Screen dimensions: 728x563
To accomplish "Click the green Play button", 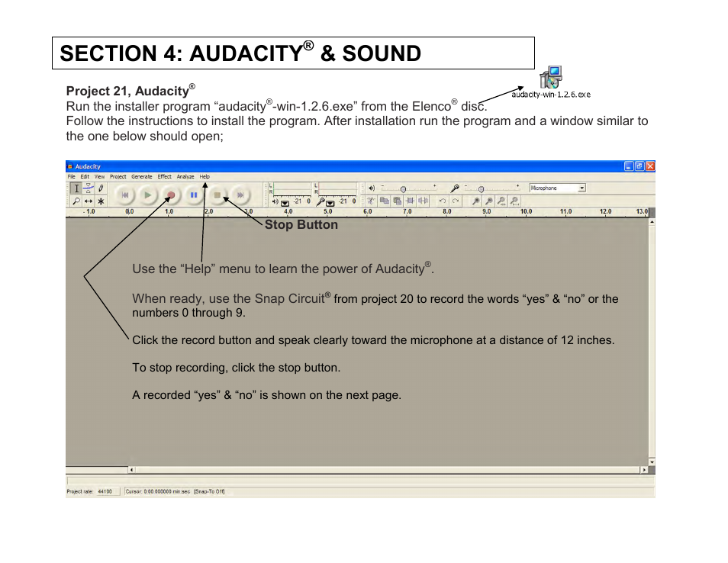I will (x=147, y=195).
